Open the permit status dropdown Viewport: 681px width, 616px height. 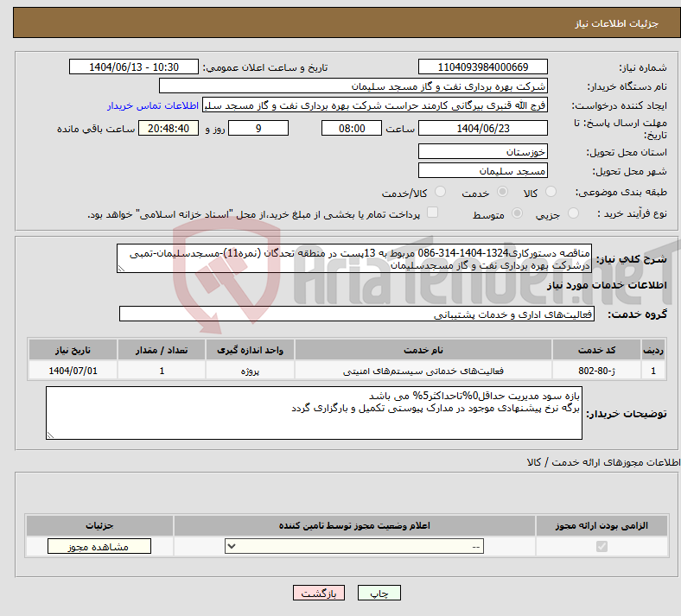pyautogui.click(x=354, y=546)
